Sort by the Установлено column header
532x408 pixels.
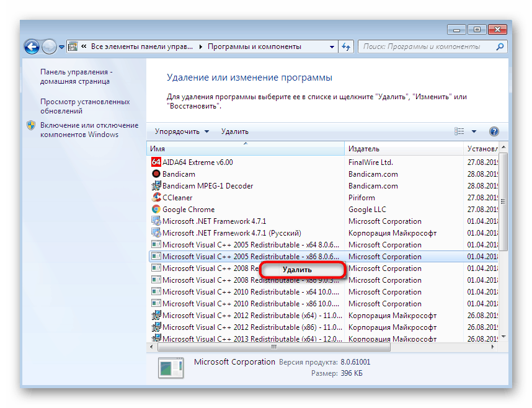(482, 149)
